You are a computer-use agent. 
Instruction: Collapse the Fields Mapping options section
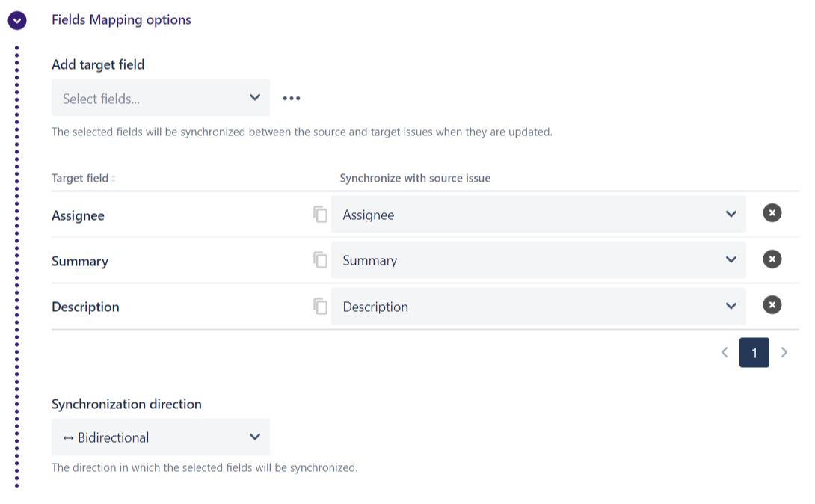click(x=17, y=21)
